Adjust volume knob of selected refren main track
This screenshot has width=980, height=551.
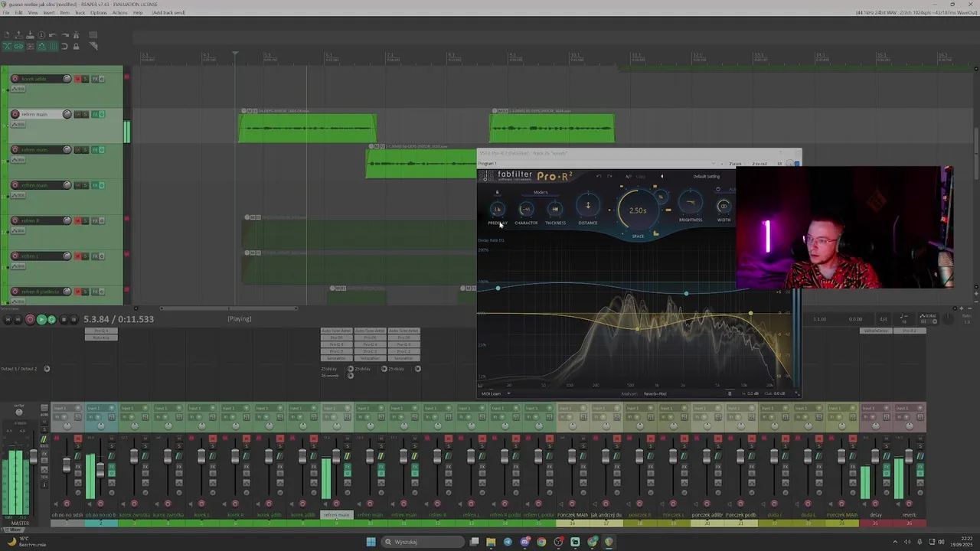[x=67, y=114]
